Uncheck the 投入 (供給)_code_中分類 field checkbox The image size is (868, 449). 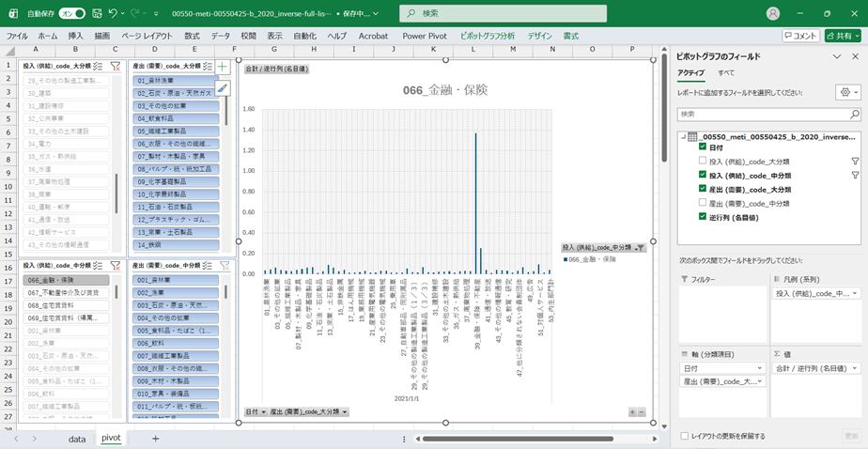703,175
